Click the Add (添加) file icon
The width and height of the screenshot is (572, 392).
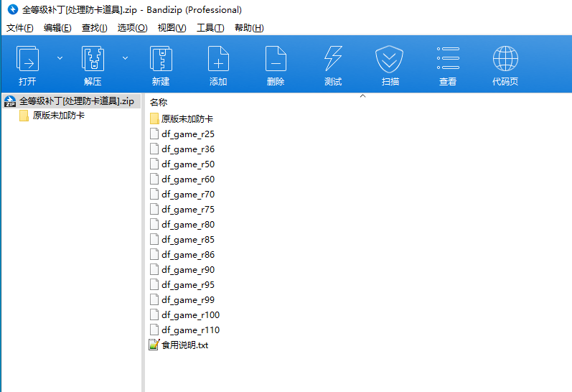(218, 59)
